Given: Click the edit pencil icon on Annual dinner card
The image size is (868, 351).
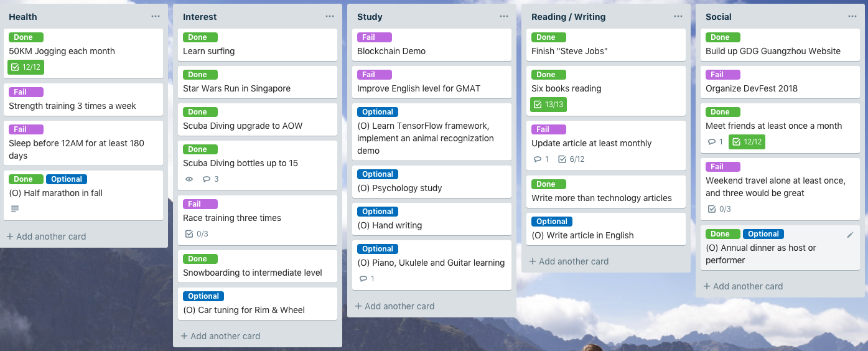Looking at the screenshot, I should pyautogui.click(x=850, y=235).
